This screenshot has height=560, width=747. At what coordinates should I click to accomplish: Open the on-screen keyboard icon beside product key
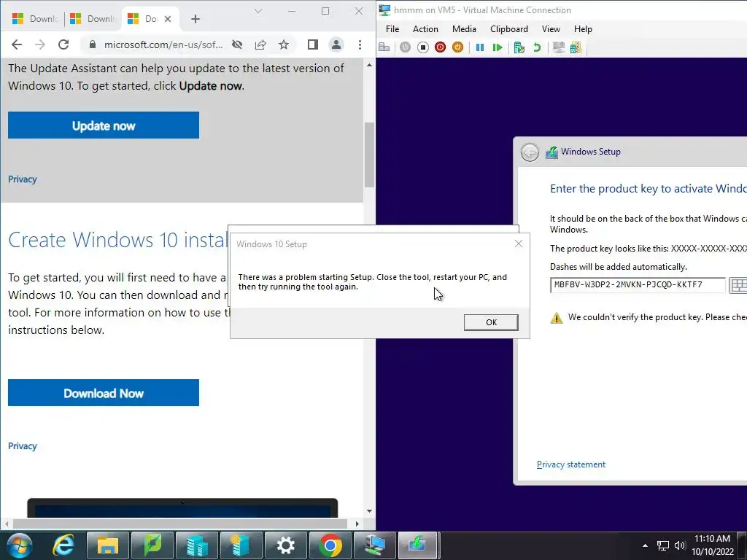click(x=738, y=285)
